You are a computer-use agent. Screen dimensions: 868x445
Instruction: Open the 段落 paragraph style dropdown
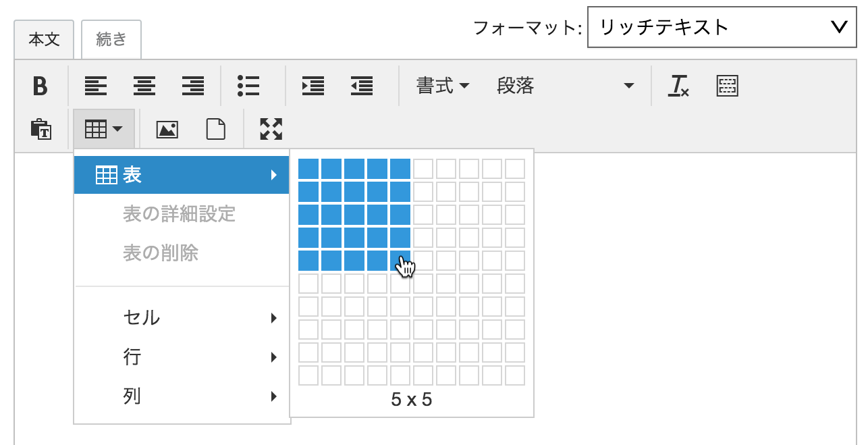coord(565,86)
